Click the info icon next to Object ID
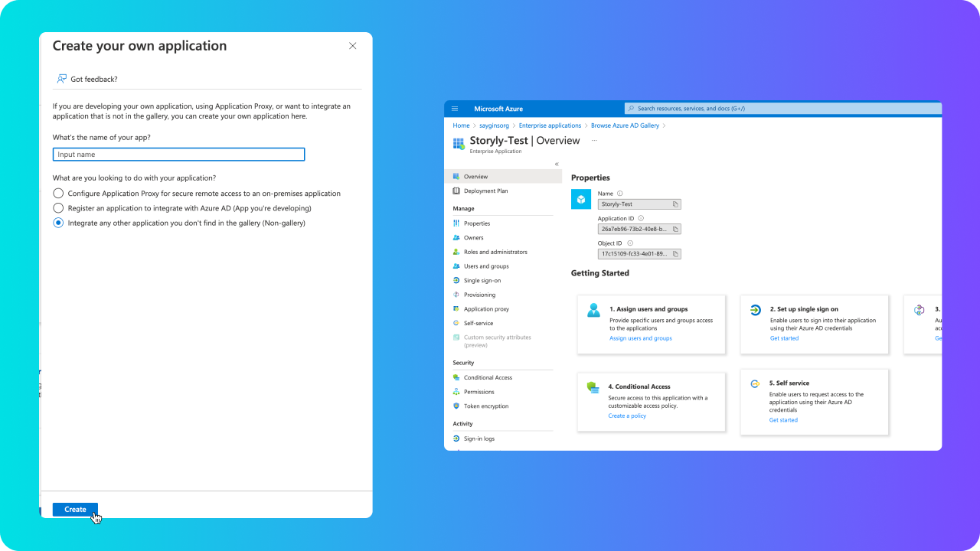Viewport: 980px width, 551px height. pyautogui.click(x=630, y=243)
